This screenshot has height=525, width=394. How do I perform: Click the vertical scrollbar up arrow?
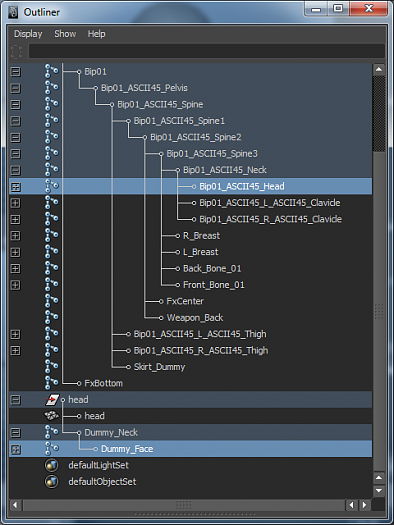(x=379, y=70)
